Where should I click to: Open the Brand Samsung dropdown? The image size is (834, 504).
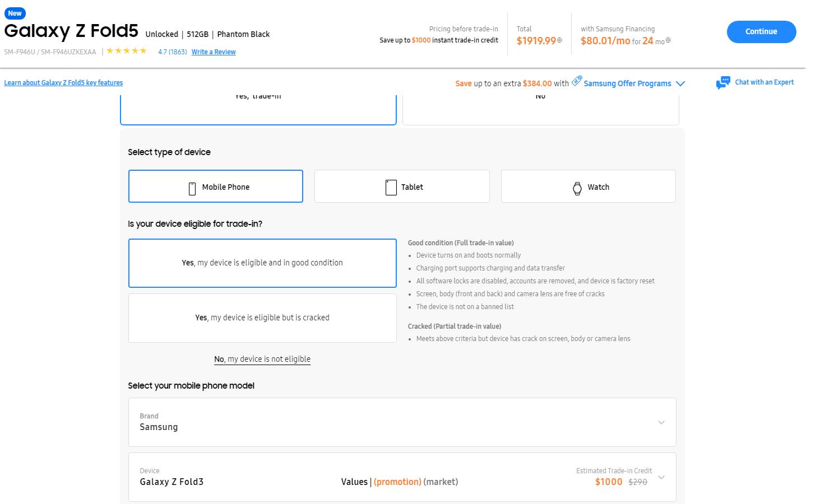tap(402, 422)
